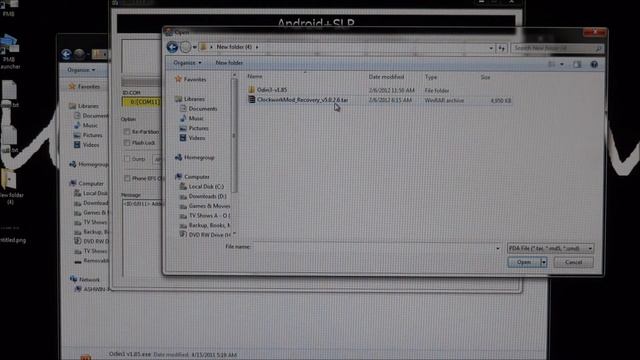Viewport: 640px width, 360px height.
Task: Click the New folder button
Action: (229, 63)
